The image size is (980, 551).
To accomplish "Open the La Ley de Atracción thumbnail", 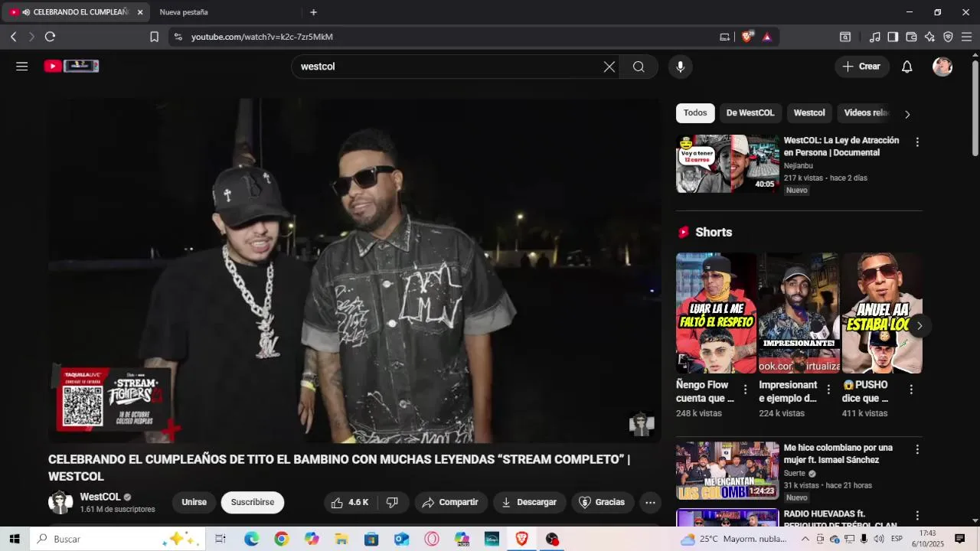I will (x=727, y=164).
